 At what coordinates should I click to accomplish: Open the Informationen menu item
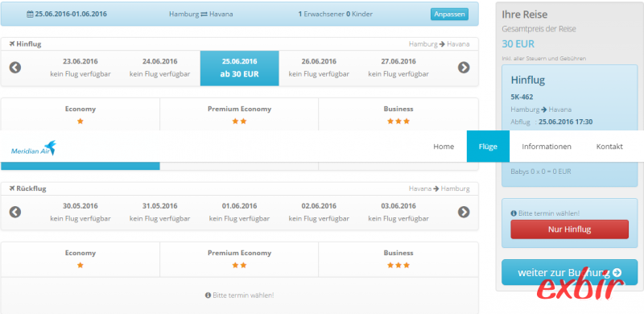[x=547, y=147]
